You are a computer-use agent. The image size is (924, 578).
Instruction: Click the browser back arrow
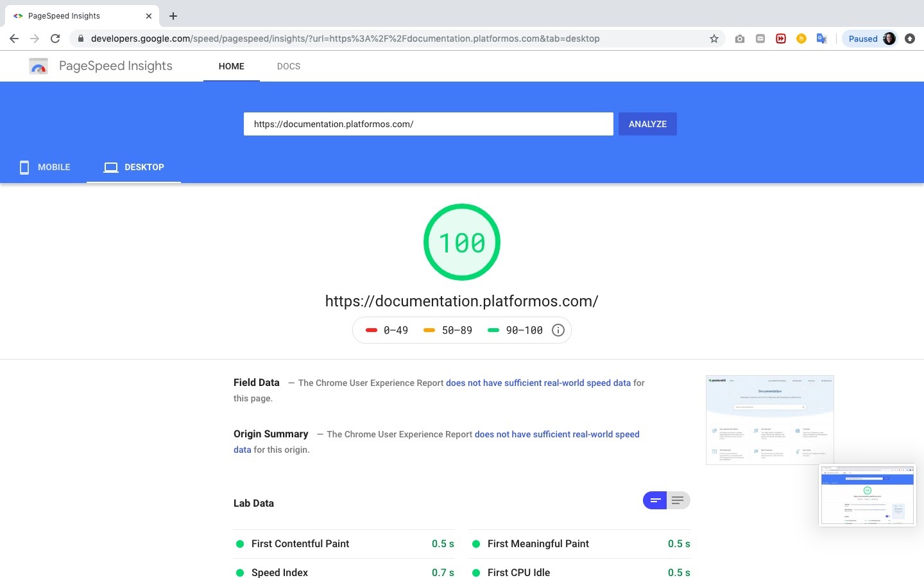point(14,39)
